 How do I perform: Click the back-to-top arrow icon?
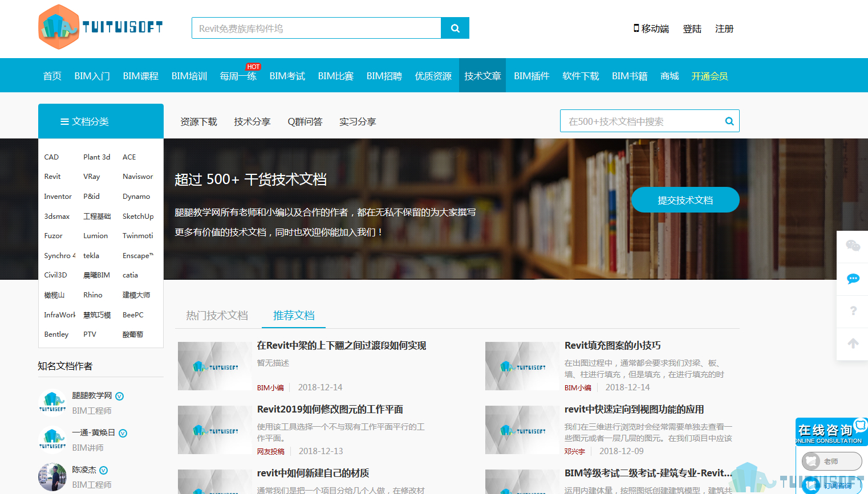(x=853, y=344)
